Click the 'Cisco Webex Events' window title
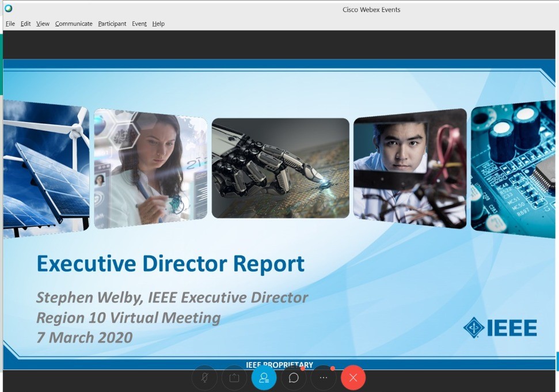 pyautogui.click(x=371, y=10)
